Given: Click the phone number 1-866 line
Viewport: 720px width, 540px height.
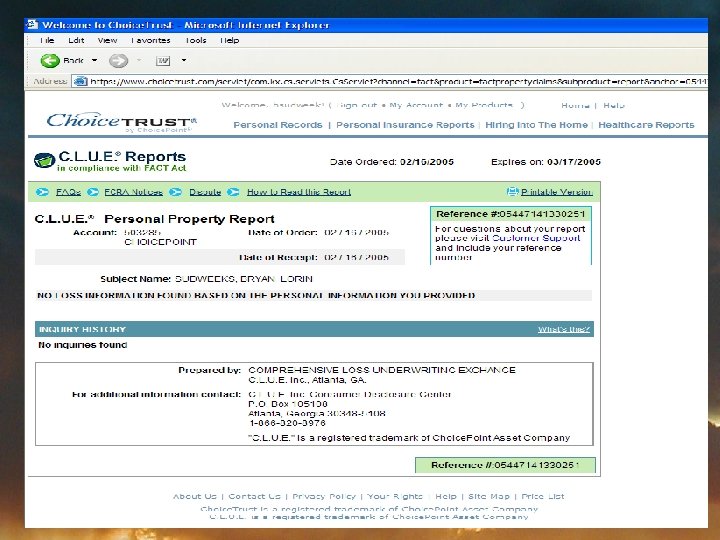Looking at the screenshot, I should coord(287,423).
